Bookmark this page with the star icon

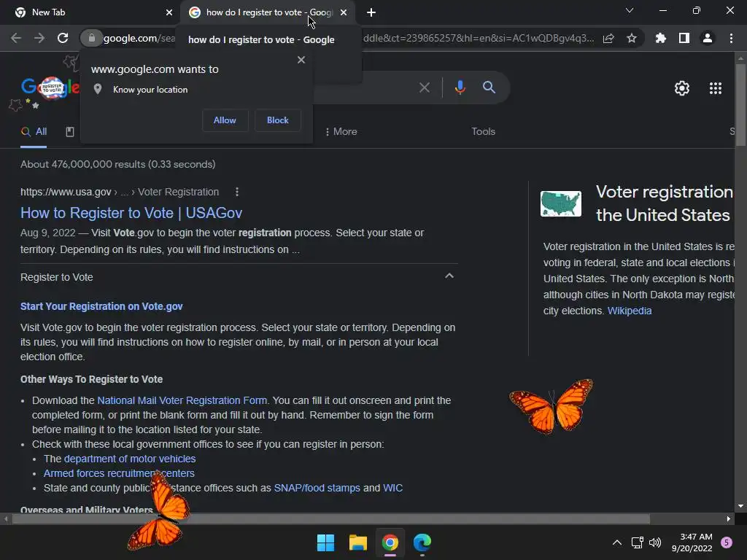(x=632, y=38)
